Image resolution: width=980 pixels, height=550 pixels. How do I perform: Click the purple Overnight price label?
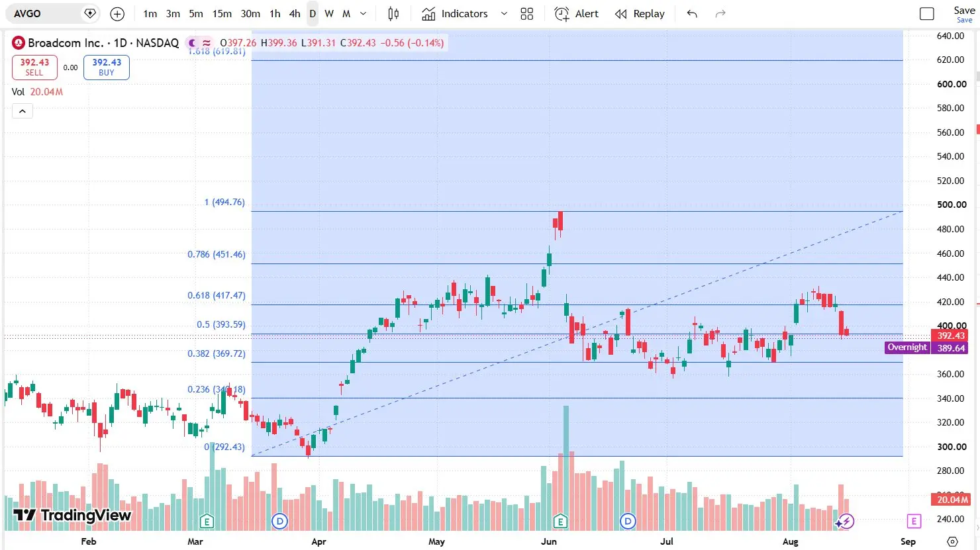pos(907,347)
